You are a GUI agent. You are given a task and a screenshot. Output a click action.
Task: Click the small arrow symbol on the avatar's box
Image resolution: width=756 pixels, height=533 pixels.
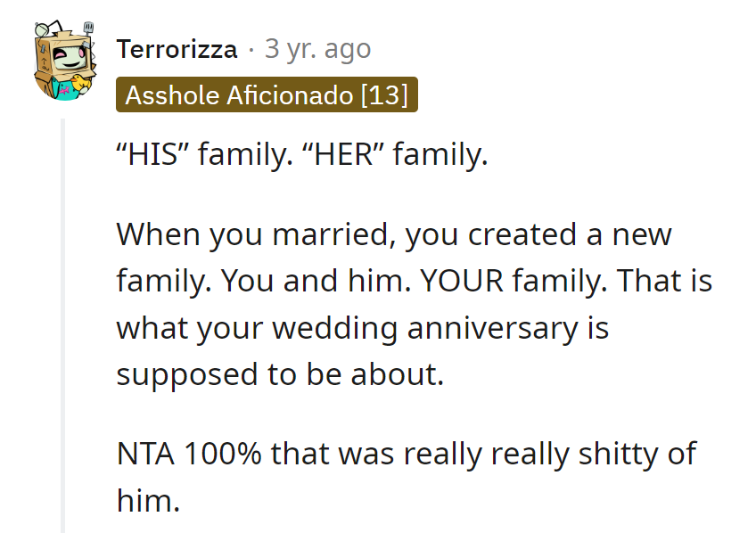(44, 62)
